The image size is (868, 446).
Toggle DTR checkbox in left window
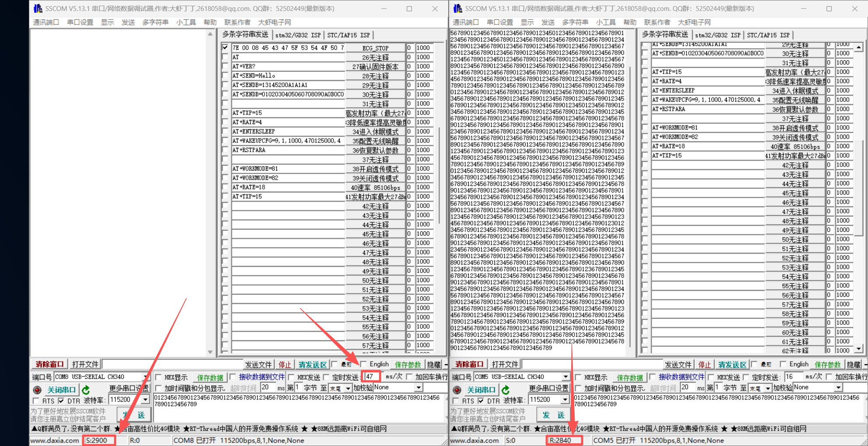pos(61,401)
